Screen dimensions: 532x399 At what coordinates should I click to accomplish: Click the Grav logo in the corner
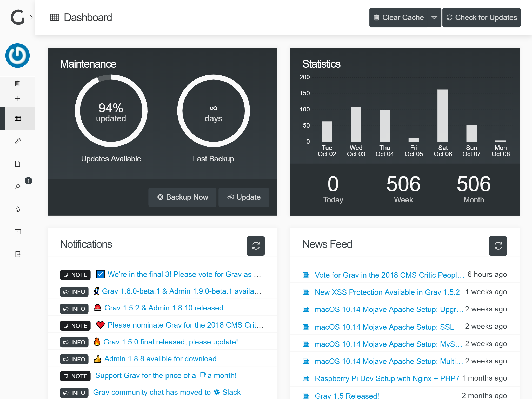tap(17, 17)
